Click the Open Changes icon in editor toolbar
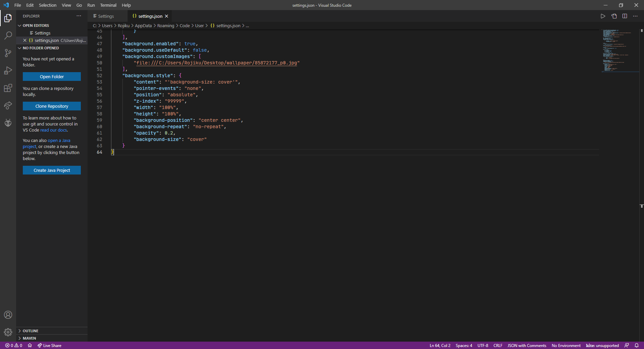Viewport: 644px width, 349px height. tap(614, 16)
